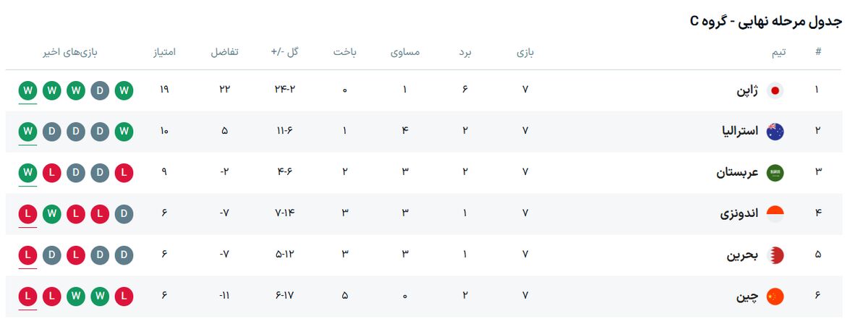The width and height of the screenshot is (868, 324).
Task: Open the بحرین team name link
Action: point(742,255)
